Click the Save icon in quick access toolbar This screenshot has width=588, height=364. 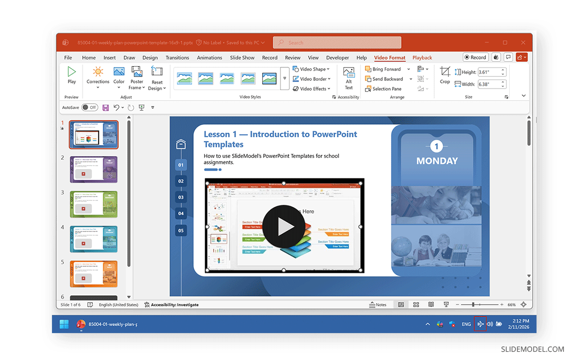[105, 107]
